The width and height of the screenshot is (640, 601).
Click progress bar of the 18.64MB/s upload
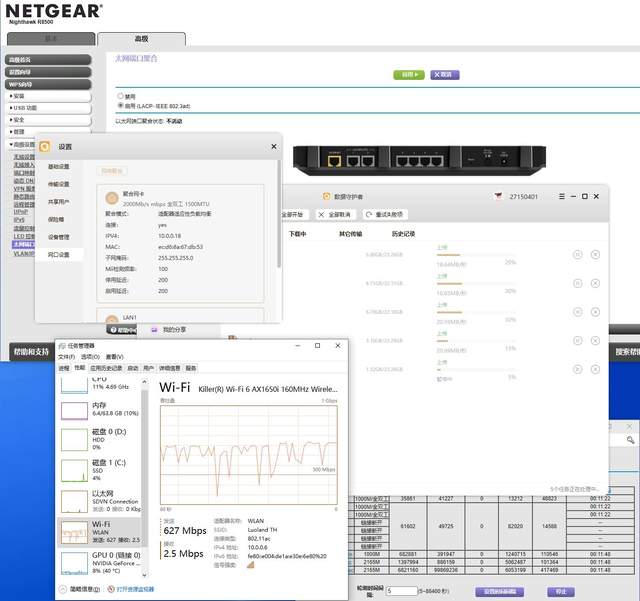[x=476, y=255]
